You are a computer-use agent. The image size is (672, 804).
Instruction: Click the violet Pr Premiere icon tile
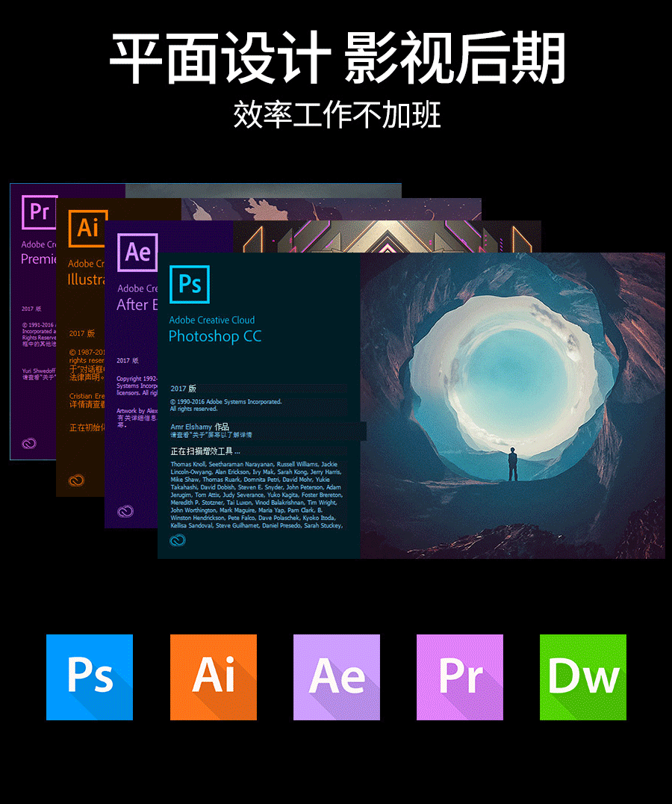click(460, 677)
